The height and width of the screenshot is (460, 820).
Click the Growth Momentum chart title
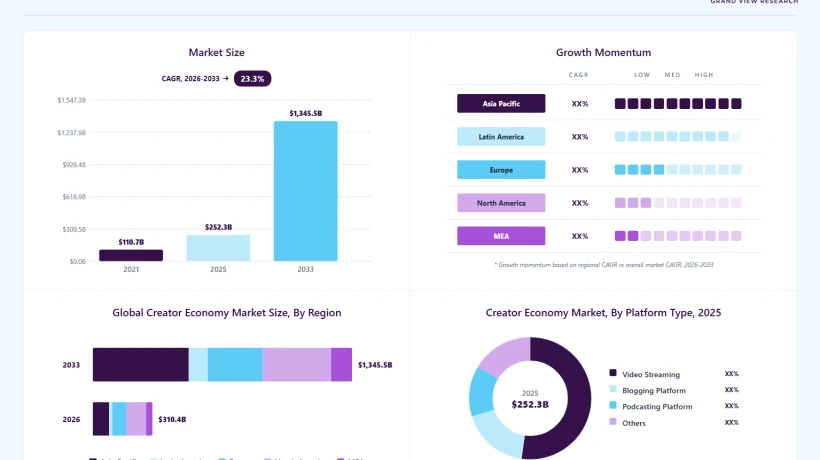[603, 52]
